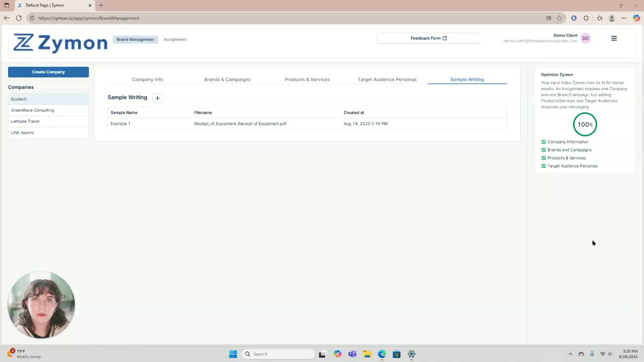The width and height of the screenshot is (644, 362).
Task: Select the Sample Writing tab
Action: tap(467, 79)
